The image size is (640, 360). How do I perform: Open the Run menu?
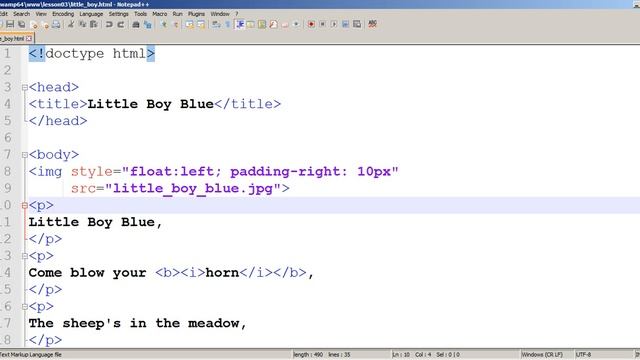pos(178,14)
